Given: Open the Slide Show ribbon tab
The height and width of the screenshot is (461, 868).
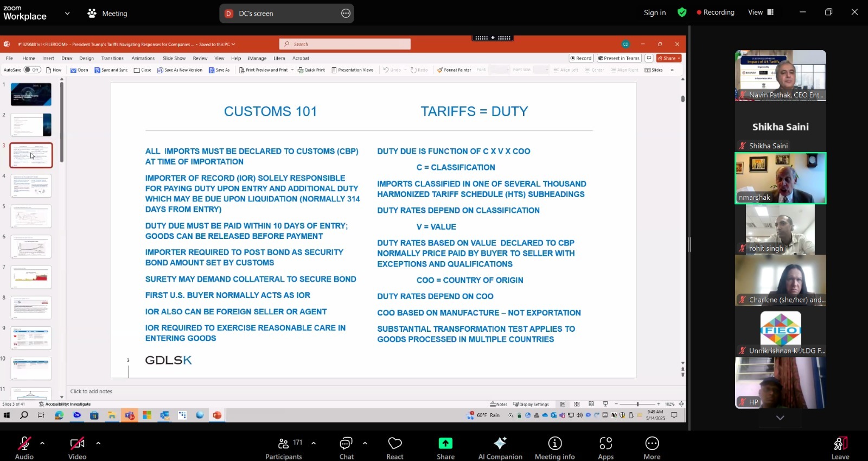Looking at the screenshot, I should 174,58.
